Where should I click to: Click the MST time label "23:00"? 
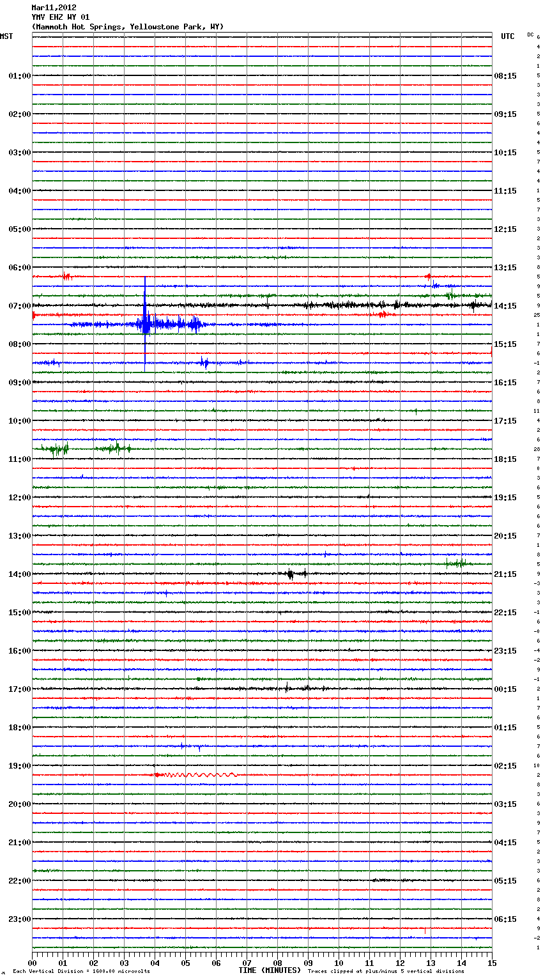20,919
